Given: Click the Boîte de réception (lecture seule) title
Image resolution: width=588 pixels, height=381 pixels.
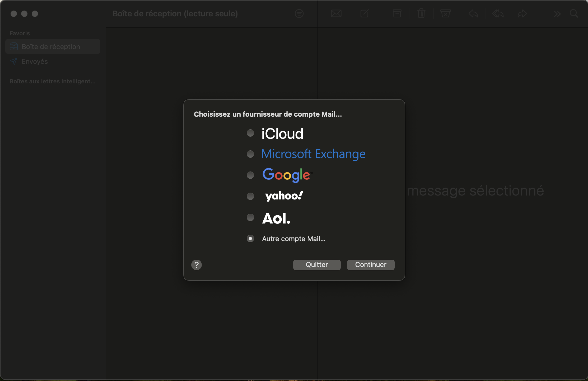Looking at the screenshot, I should (175, 14).
